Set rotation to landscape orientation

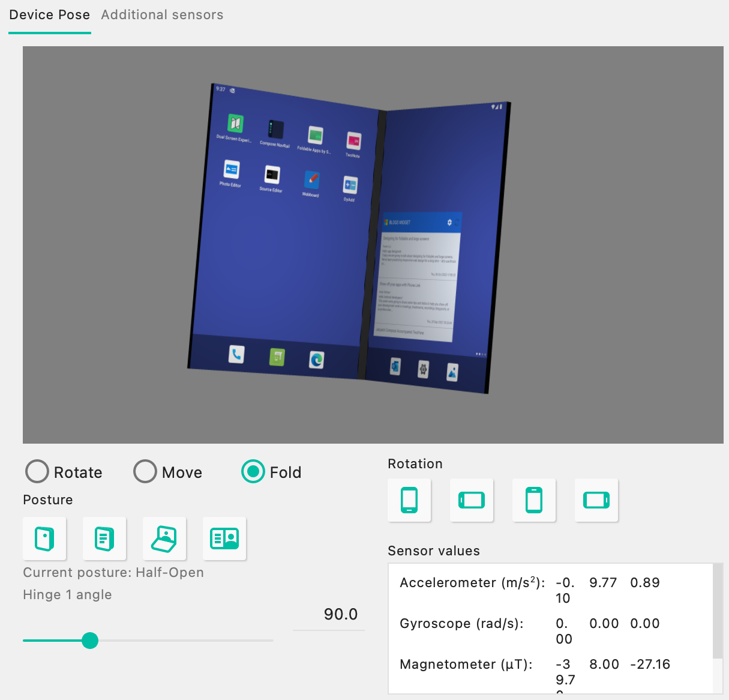point(472,500)
